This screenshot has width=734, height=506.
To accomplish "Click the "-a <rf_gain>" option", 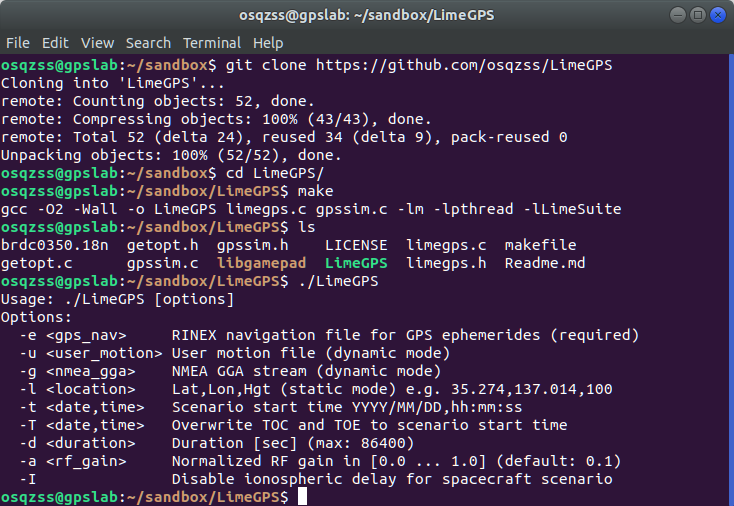I will pos(73,462).
